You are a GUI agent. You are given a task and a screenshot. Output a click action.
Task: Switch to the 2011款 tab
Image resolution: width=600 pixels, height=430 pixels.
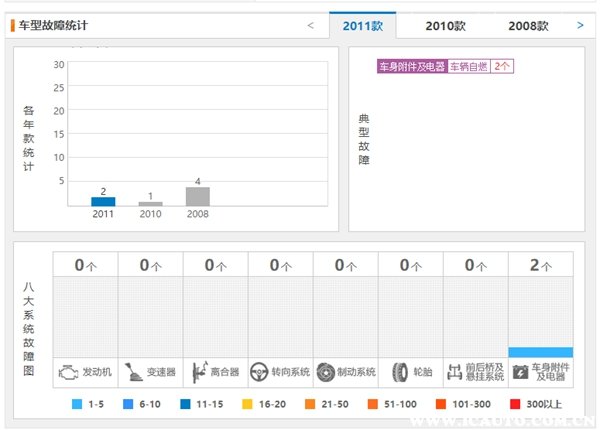coord(363,26)
